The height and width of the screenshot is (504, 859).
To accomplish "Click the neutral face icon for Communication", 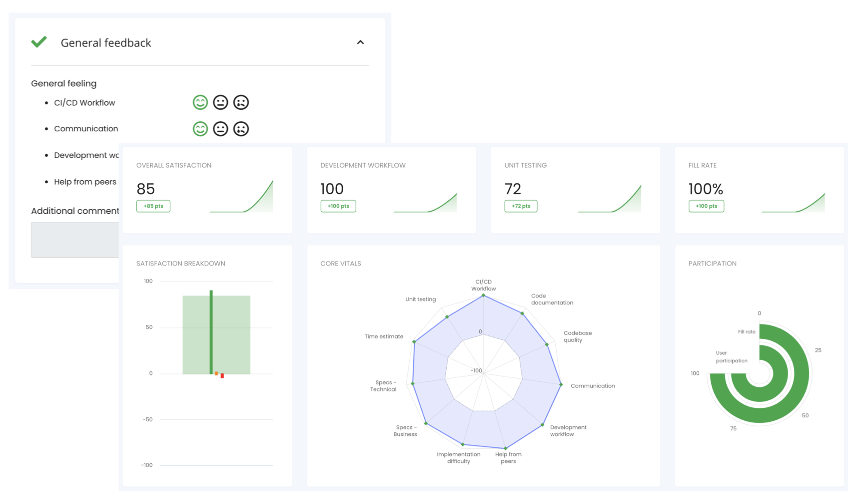I will pyautogui.click(x=220, y=128).
